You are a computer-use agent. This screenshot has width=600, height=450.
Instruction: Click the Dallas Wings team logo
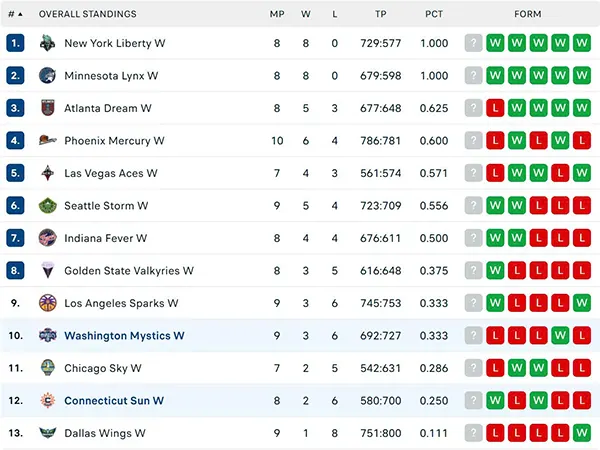point(48,434)
